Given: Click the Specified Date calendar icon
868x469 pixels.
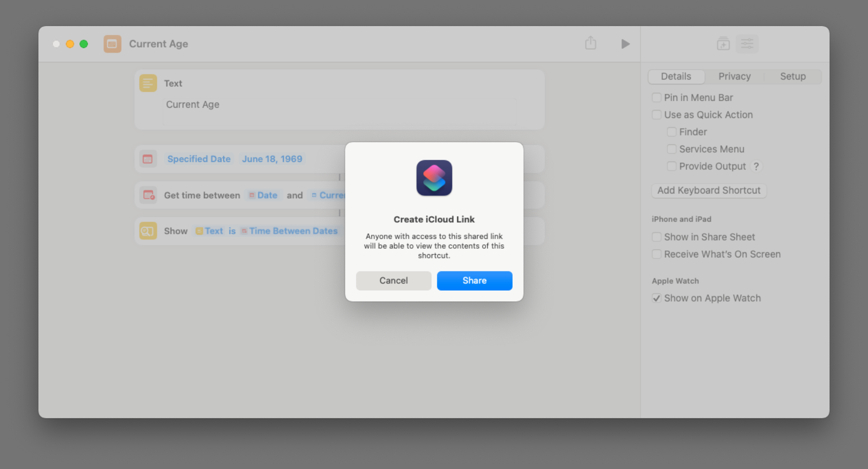Looking at the screenshot, I should click(148, 159).
